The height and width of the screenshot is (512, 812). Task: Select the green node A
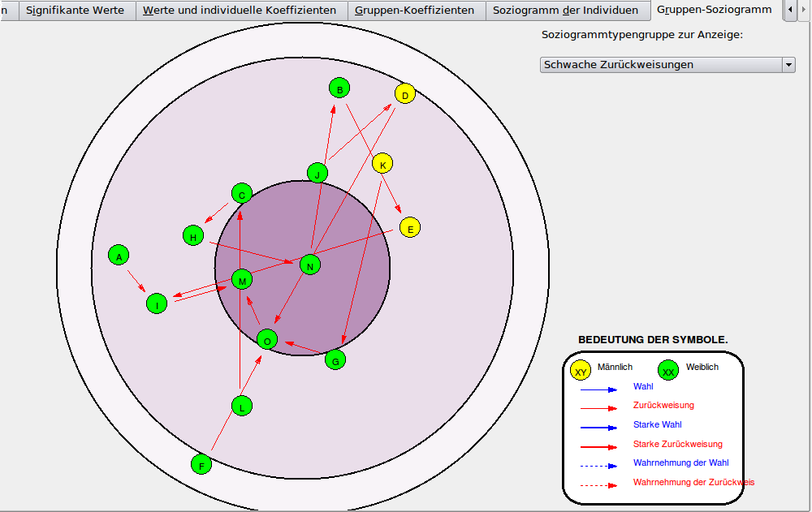pyautogui.click(x=119, y=256)
